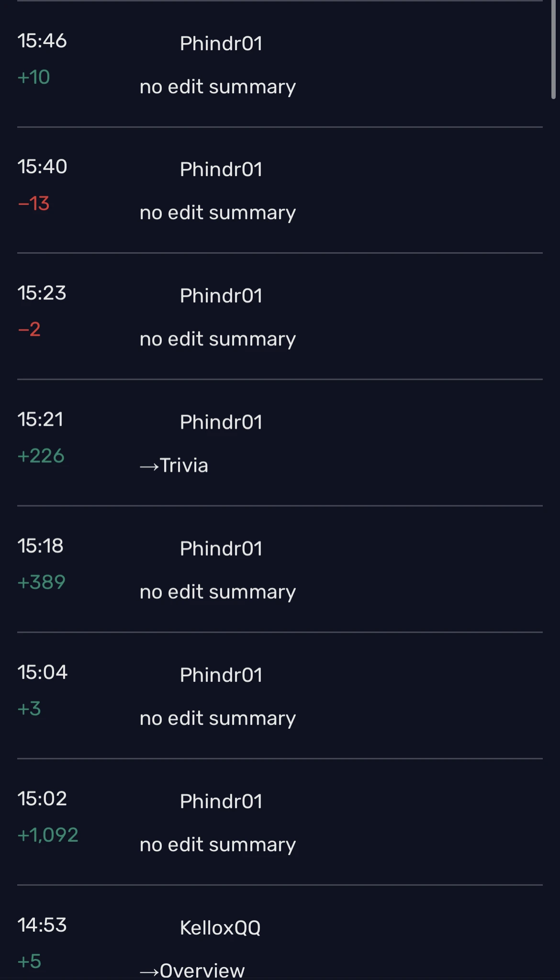
Task: Click the −13 byte change indicator
Action: click(34, 204)
